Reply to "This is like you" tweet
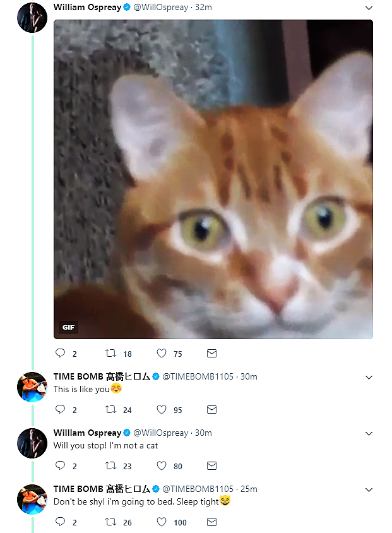The height and width of the screenshot is (533, 392). pos(61,409)
